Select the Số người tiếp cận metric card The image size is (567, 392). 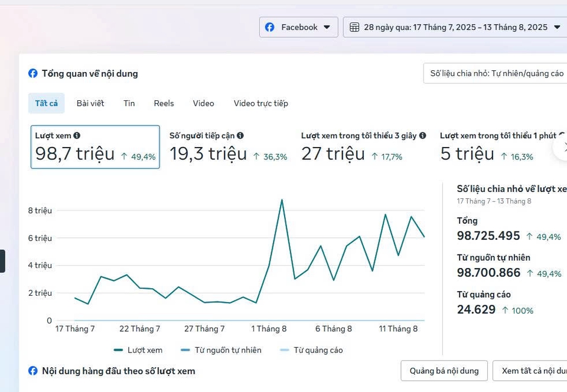(228, 147)
